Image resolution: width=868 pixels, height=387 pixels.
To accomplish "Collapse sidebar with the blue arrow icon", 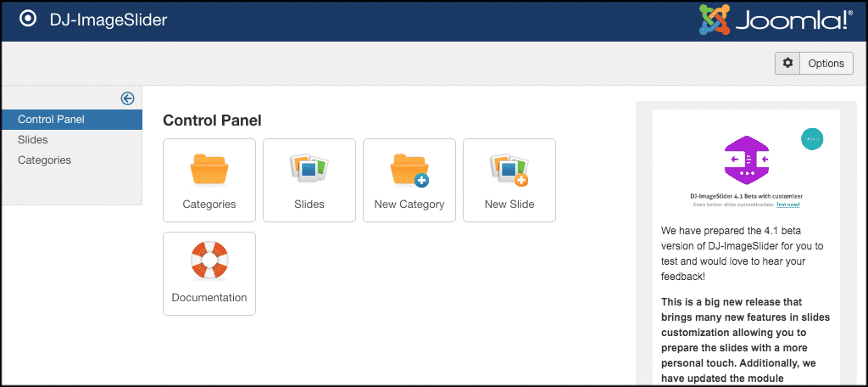I will tap(127, 98).
